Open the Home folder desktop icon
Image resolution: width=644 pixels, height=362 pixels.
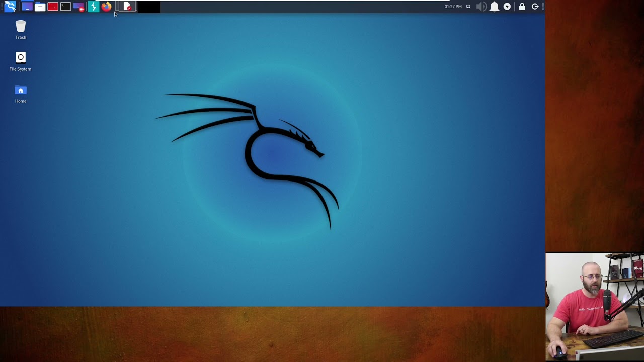point(21,94)
